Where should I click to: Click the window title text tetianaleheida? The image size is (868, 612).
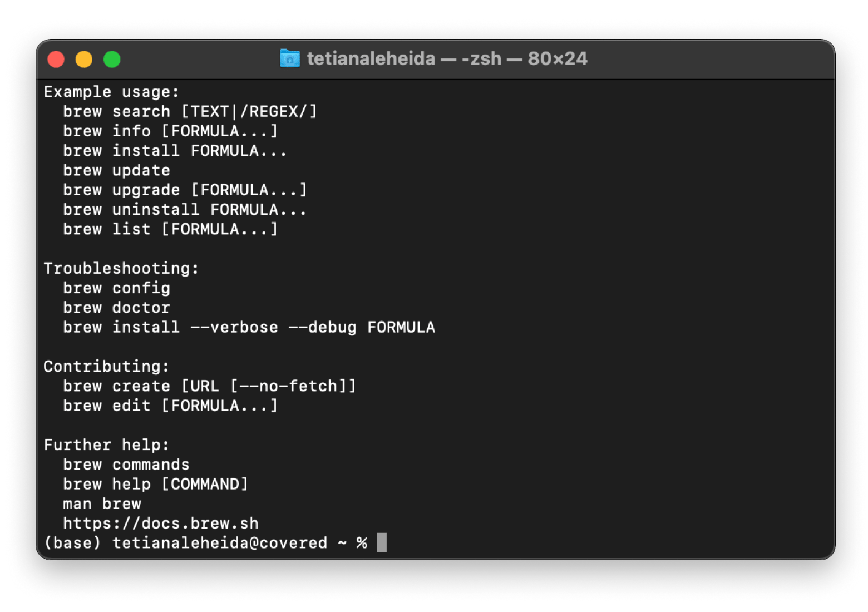(x=371, y=58)
